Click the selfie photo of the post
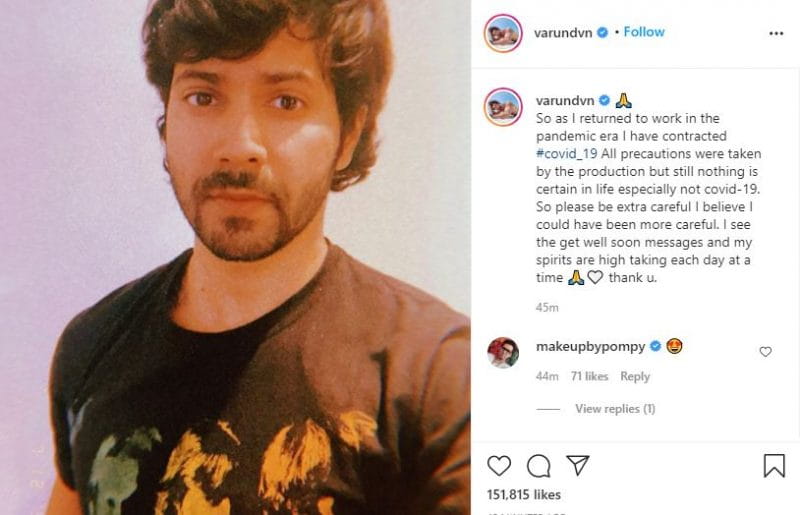 pos(235,257)
